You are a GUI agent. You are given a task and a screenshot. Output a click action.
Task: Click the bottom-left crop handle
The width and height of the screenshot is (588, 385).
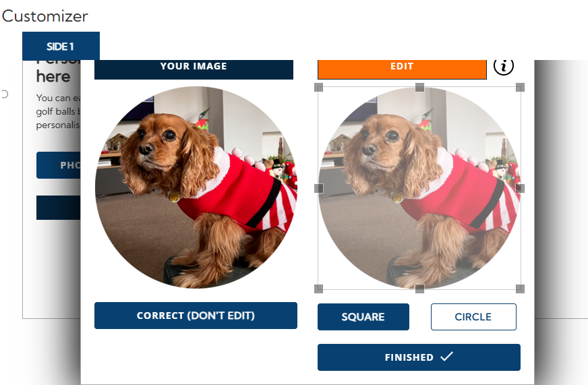(318, 289)
